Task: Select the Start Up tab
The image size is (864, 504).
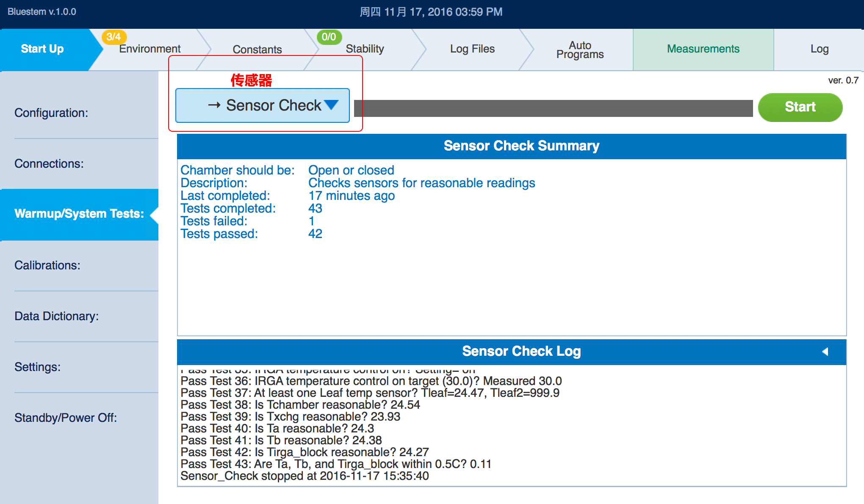Action: coord(42,49)
